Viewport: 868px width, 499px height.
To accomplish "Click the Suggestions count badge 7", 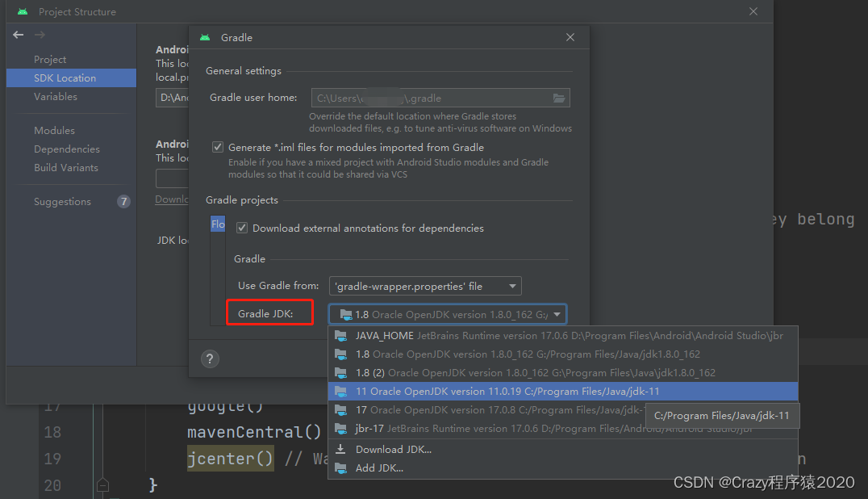I will tap(123, 202).
